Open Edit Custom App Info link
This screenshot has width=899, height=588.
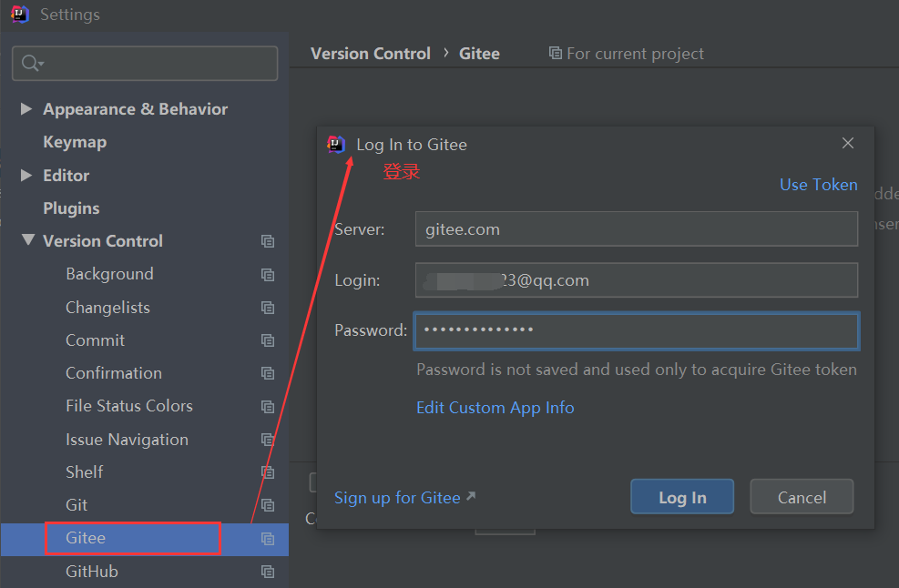495,408
